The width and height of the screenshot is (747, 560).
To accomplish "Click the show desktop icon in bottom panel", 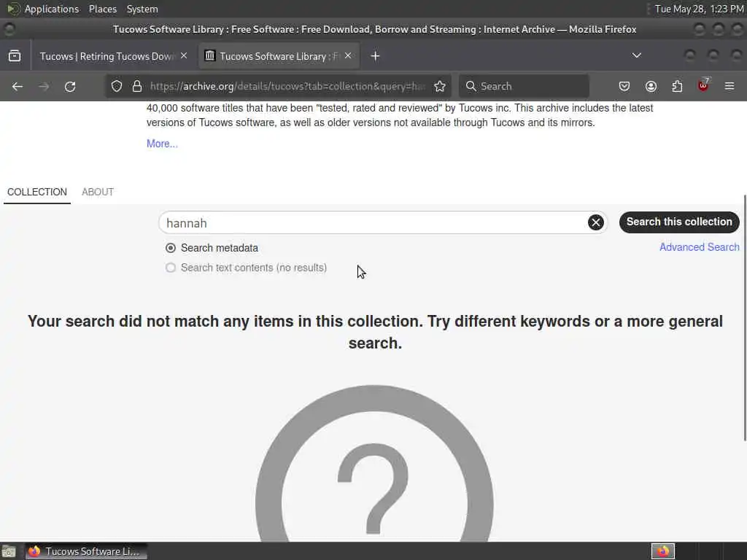I will 9,551.
